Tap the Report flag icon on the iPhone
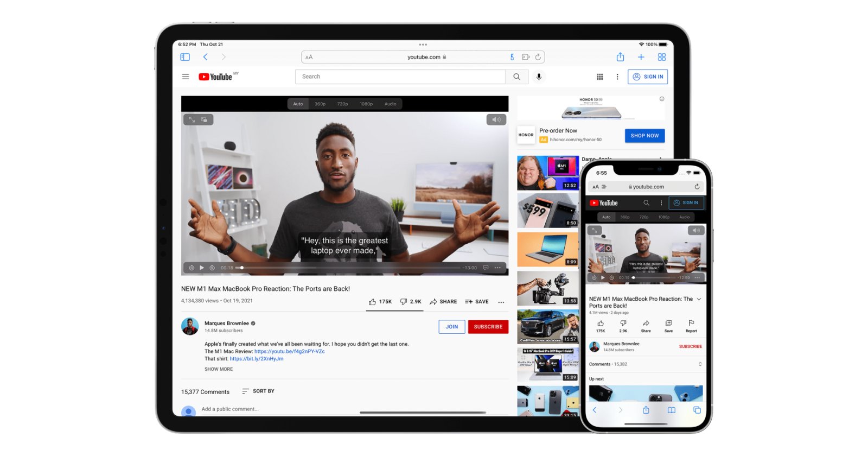The height and width of the screenshot is (456, 868). tap(691, 324)
